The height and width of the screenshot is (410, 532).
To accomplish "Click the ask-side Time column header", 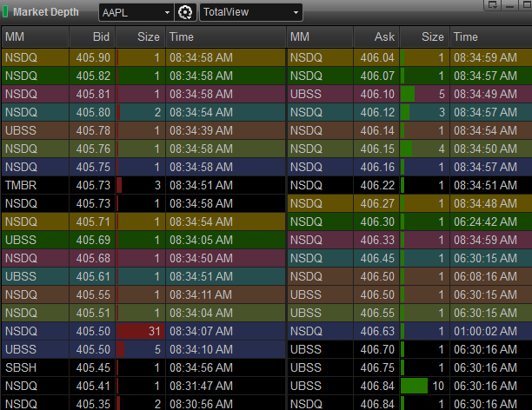I will pos(490,36).
